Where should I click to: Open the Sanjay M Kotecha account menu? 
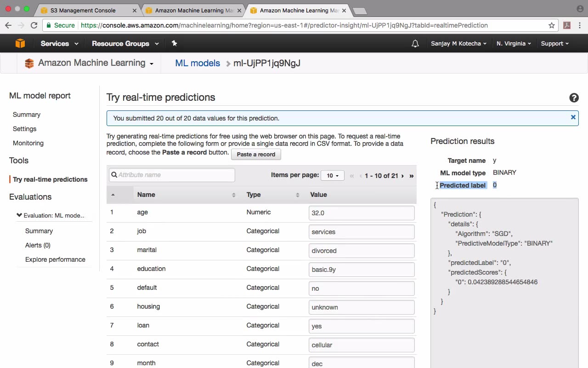459,44
